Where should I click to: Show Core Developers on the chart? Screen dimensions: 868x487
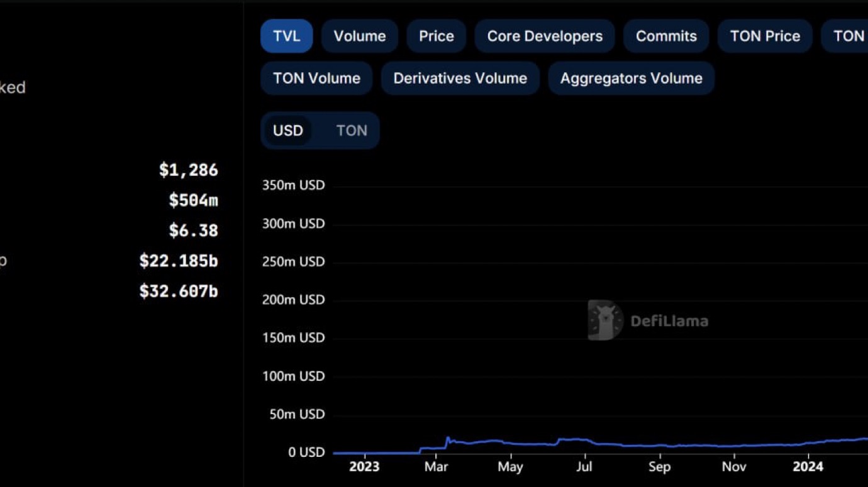click(545, 36)
